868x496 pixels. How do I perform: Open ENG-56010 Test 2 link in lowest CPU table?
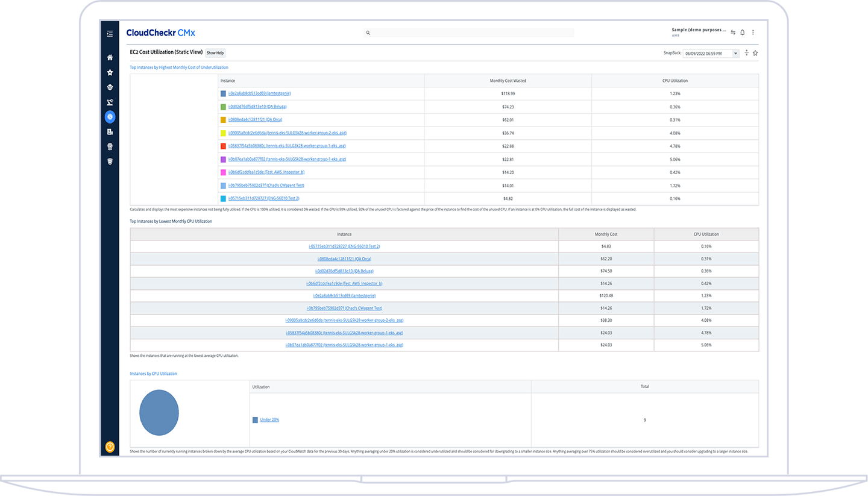344,246
